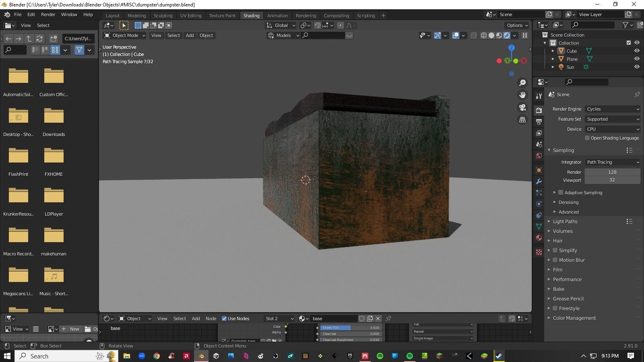Go to parent directory in file browser

29,39
